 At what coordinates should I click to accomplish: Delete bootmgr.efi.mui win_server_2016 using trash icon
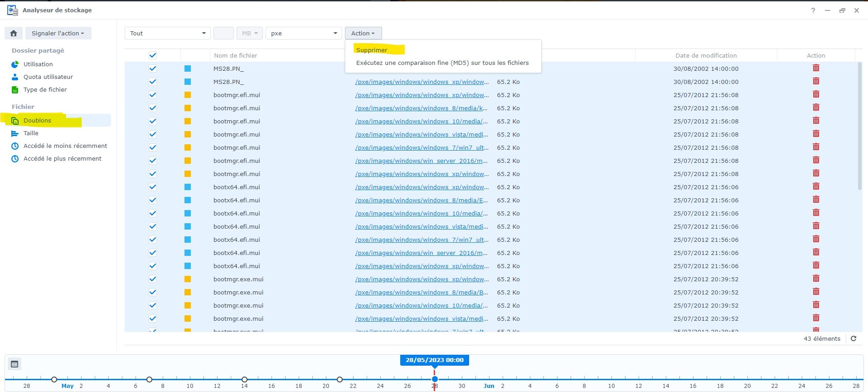(x=816, y=160)
